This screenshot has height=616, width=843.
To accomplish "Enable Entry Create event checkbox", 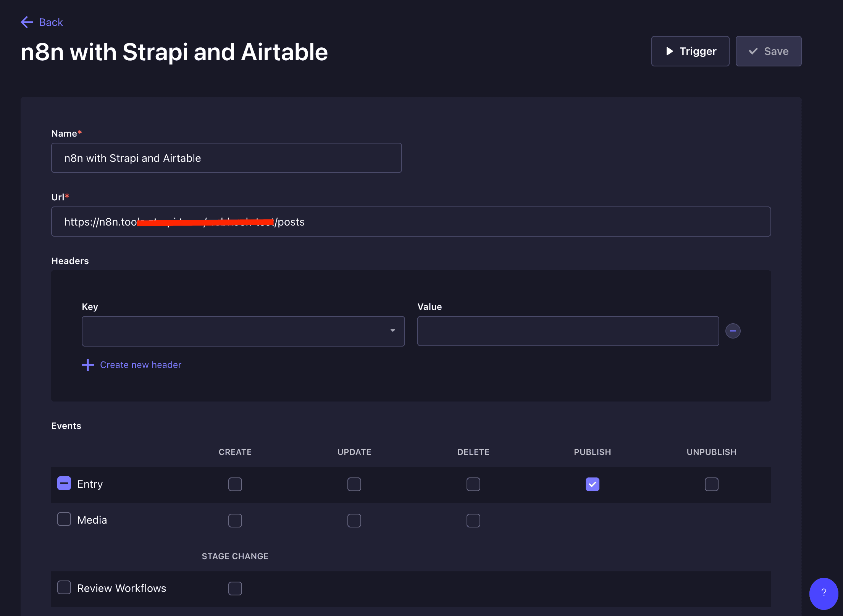I will pos(235,484).
